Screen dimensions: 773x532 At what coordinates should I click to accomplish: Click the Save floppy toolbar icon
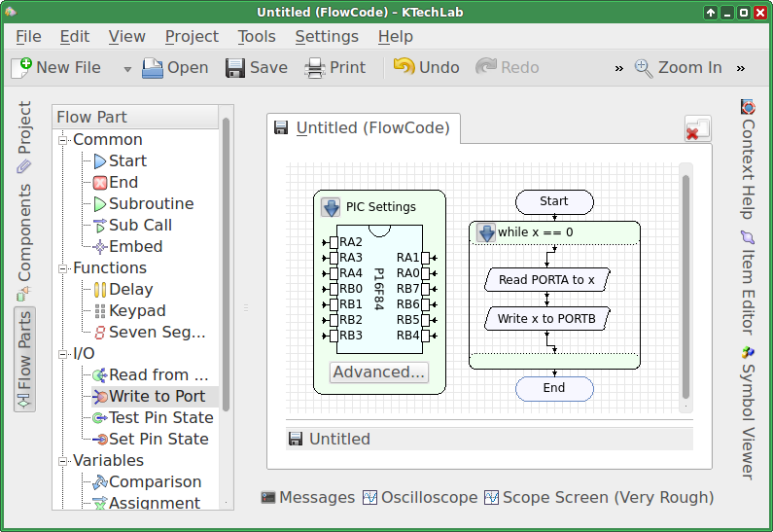[x=235, y=67]
